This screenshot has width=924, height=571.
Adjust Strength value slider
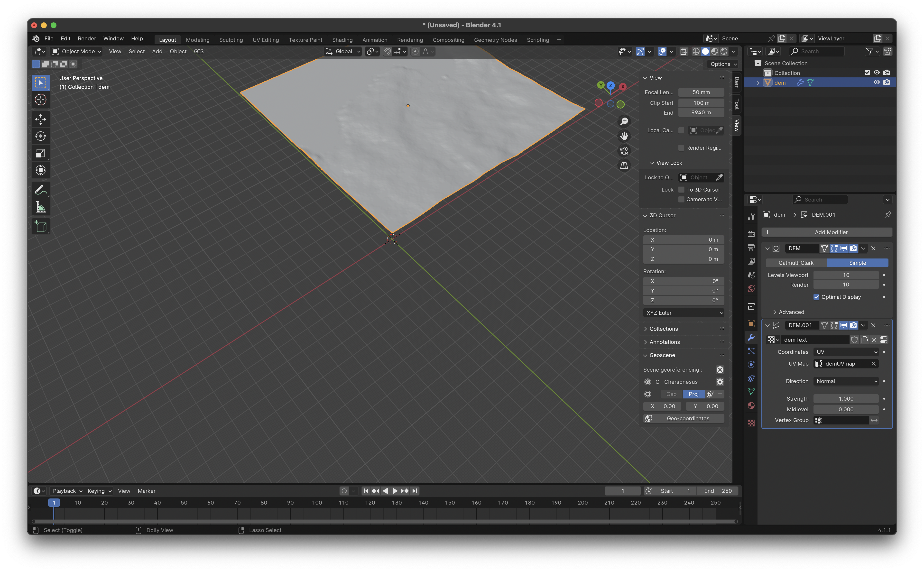pos(846,398)
